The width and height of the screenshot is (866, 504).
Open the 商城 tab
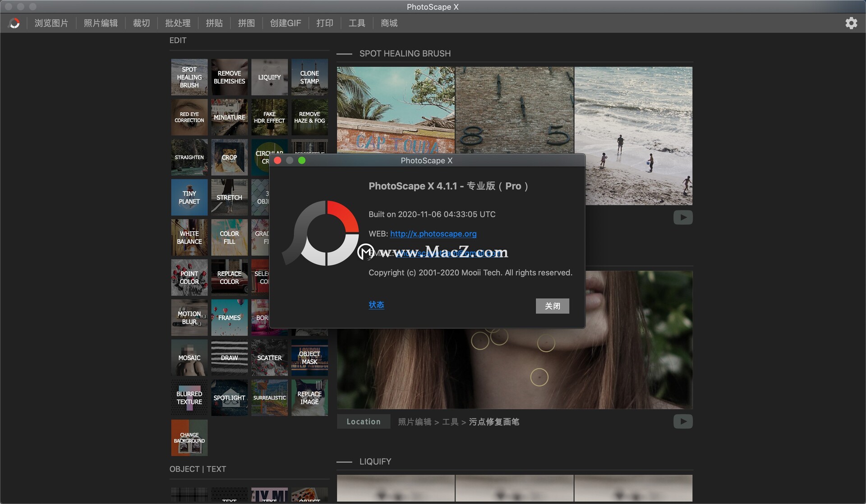(x=389, y=23)
